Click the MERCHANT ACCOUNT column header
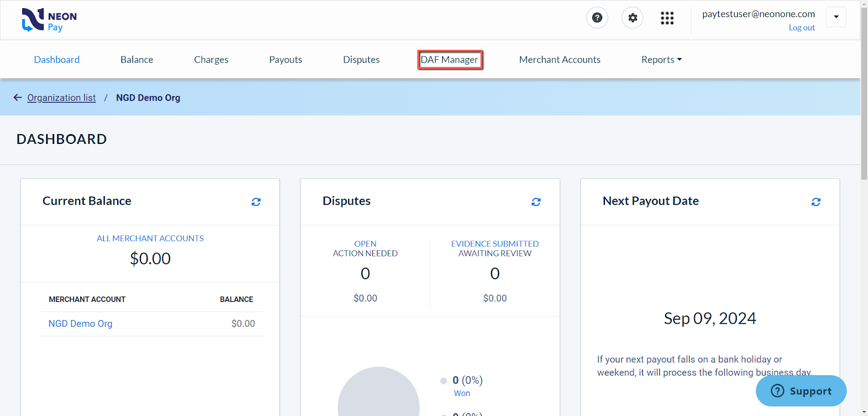 87,299
